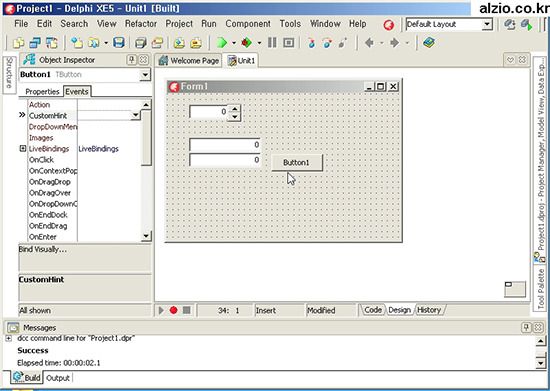The image size is (550, 391).
Task: Open the Run Without Debugging dropdown arrow
Action: point(259,43)
